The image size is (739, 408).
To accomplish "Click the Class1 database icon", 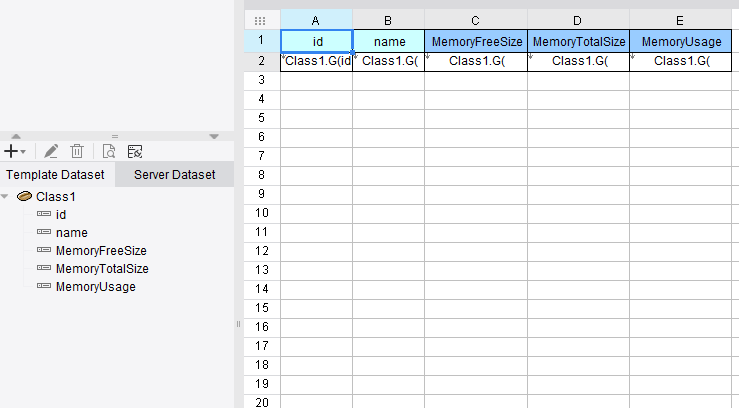I will coord(24,196).
